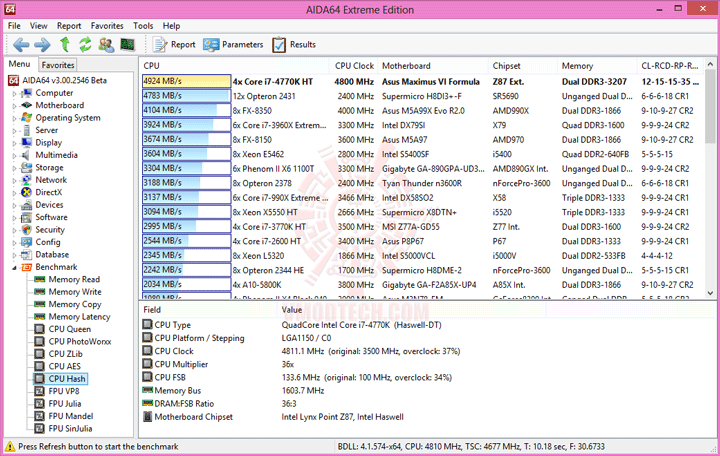Select CPU PhotoWorxx benchmark icon

tap(40, 342)
